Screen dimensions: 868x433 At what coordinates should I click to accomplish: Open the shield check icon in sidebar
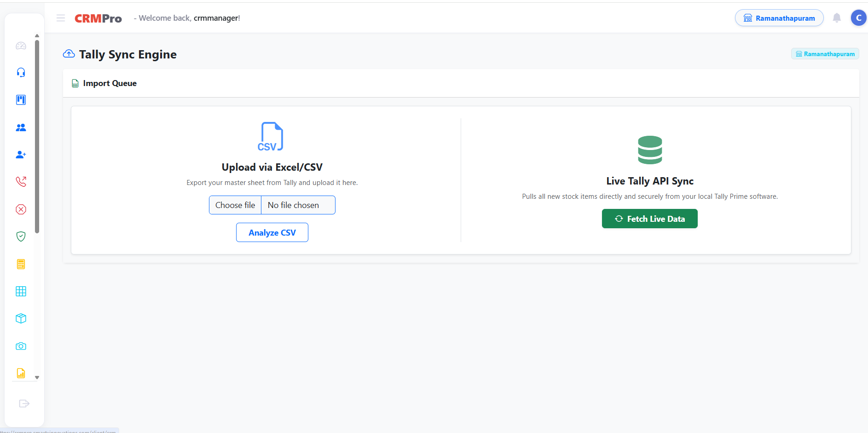pyautogui.click(x=21, y=237)
